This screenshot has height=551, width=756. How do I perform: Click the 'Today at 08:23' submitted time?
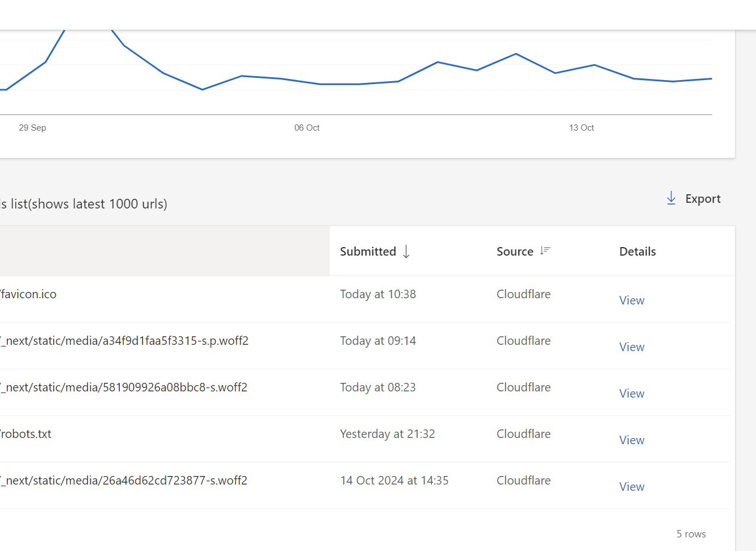click(378, 387)
